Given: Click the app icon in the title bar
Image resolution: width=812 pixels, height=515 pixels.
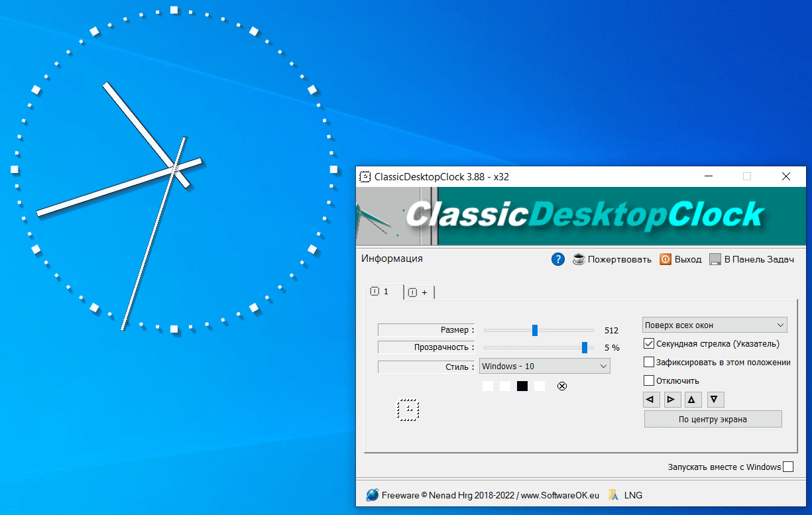Looking at the screenshot, I should click(365, 176).
